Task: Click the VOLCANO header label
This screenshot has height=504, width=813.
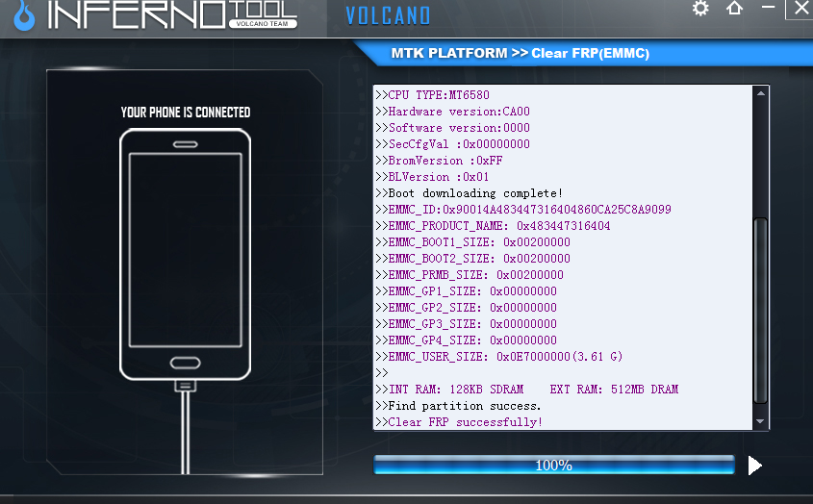Action: [388, 15]
